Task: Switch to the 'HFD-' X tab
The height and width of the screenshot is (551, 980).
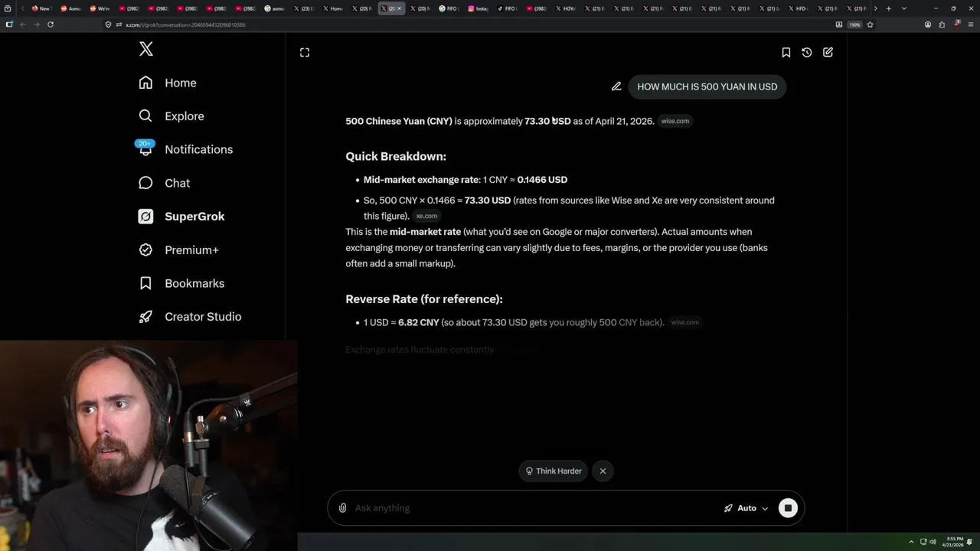Action: pyautogui.click(x=798, y=8)
